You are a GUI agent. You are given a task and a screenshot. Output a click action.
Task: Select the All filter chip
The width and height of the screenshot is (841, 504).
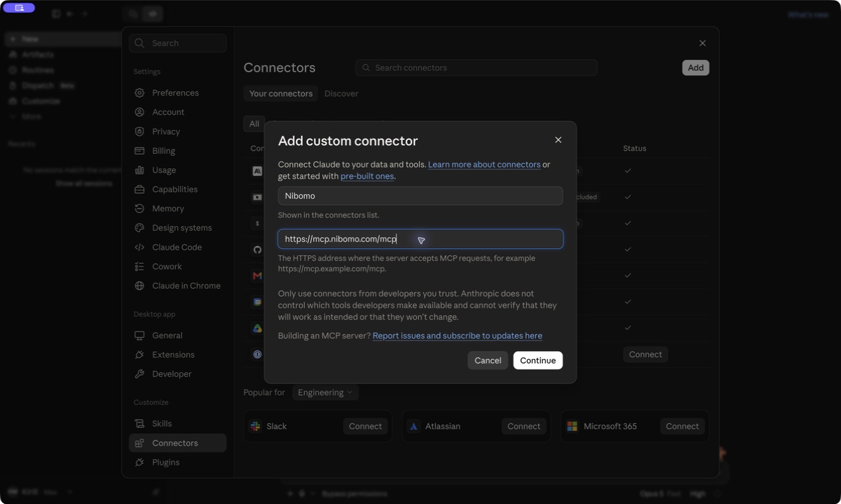(254, 123)
